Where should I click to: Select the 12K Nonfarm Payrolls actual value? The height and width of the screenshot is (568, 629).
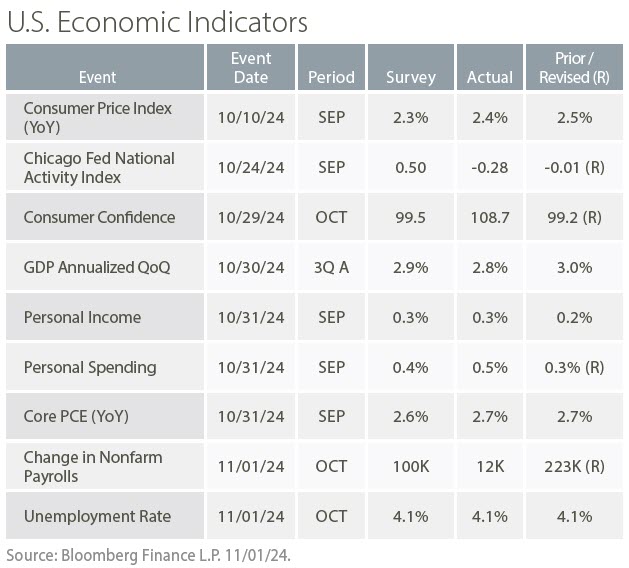[x=490, y=466]
